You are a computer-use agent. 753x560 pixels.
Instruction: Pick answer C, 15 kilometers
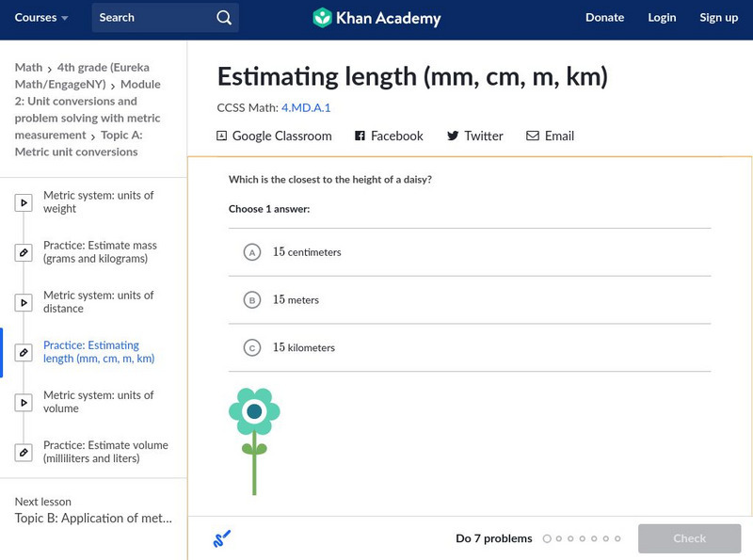coord(251,348)
